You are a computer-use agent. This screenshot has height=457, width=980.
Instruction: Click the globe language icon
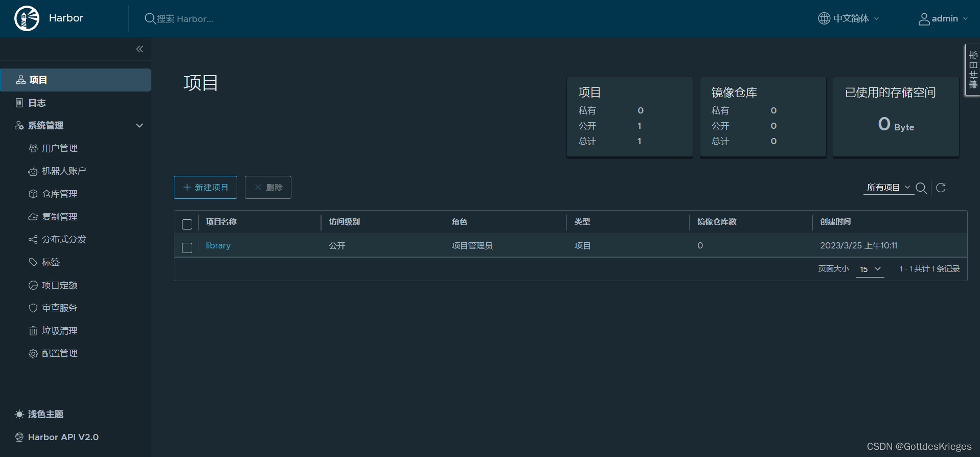coord(824,18)
